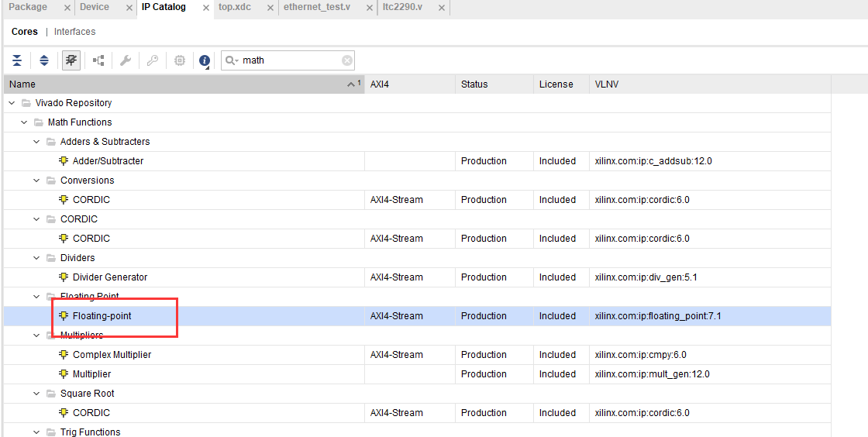Image resolution: width=868 pixels, height=437 pixels.
Task: Close the Device tab
Action: pos(129,8)
